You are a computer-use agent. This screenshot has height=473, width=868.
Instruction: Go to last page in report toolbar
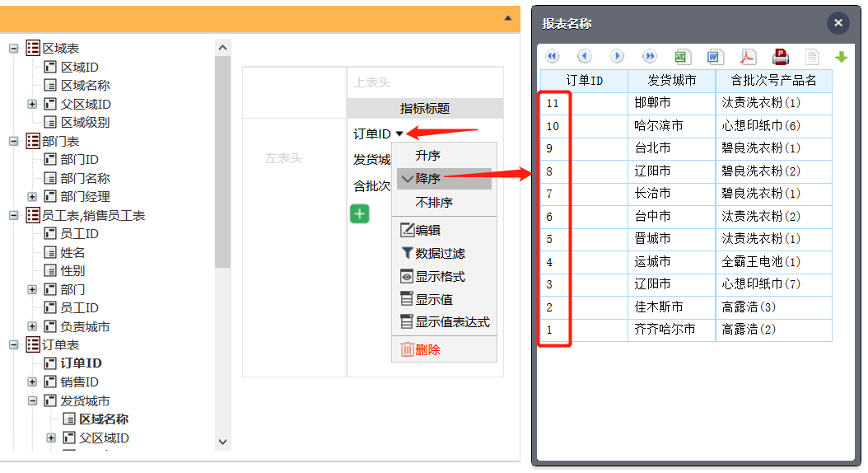point(649,57)
